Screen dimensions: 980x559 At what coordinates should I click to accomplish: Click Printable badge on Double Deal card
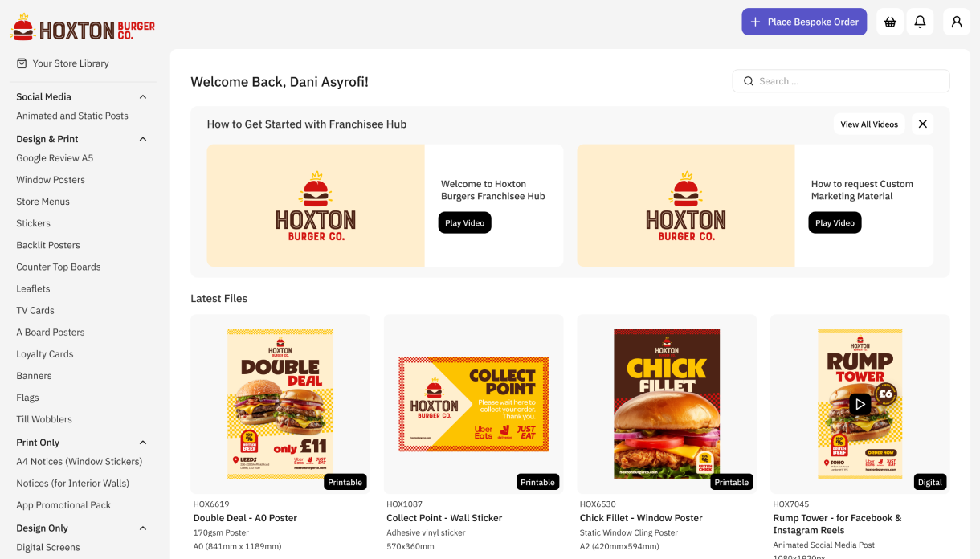(345, 482)
